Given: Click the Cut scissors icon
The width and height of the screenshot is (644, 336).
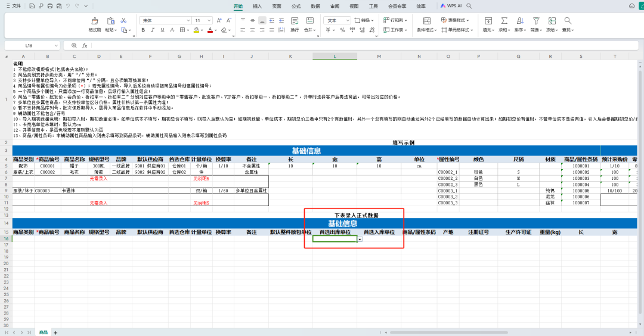Looking at the screenshot, I should point(123,20).
